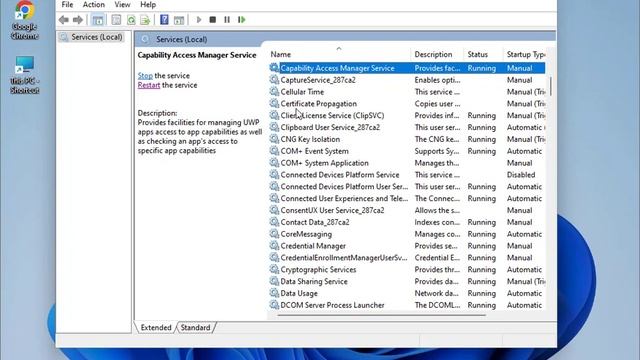Viewport: 640px width, 360px height.
Task: Click gear icon beside Data Usage
Action: 274,293
